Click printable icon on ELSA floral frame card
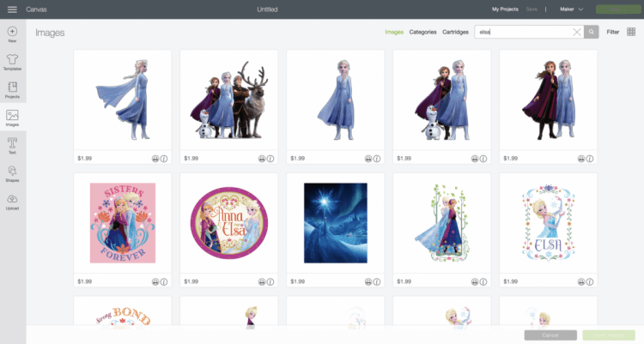The height and width of the screenshot is (344, 644). pos(581,281)
